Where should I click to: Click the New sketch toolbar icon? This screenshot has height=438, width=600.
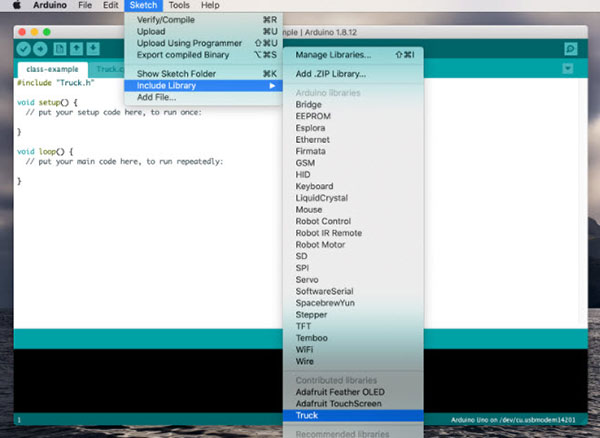pyautogui.click(x=61, y=48)
